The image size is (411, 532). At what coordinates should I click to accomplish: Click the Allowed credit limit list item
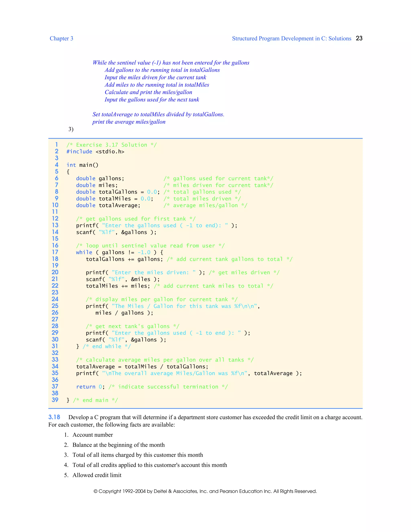click(x=97, y=475)
